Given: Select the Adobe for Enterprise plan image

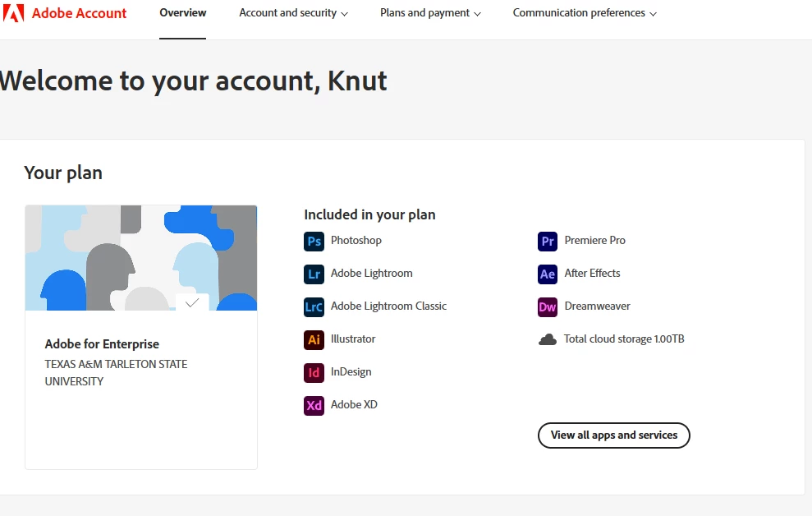Looking at the screenshot, I should click(141, 258).
